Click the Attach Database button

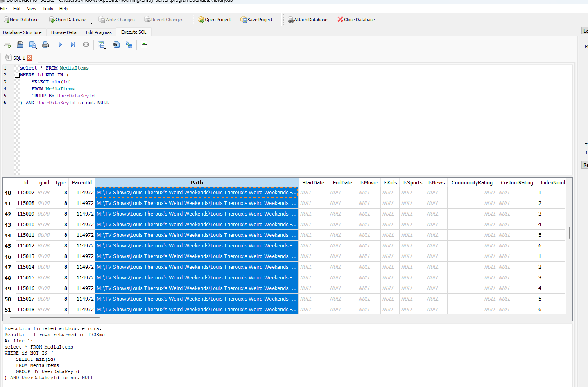click(307, 20)
